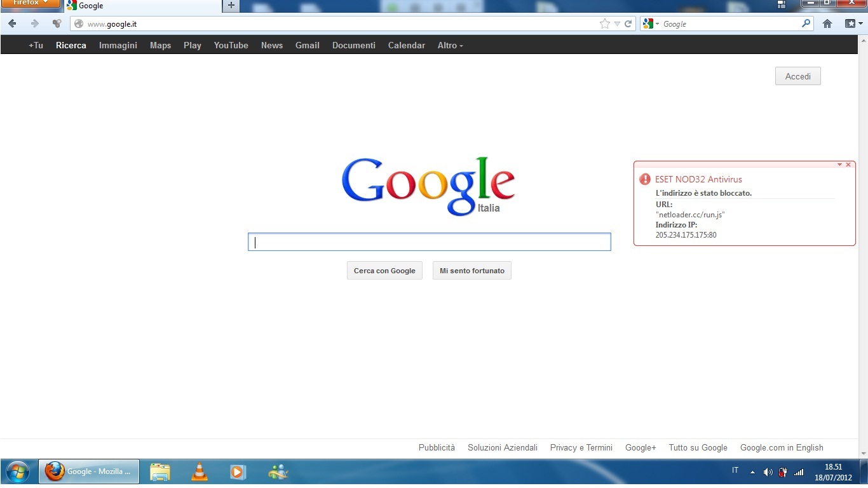This screenshot has width=868, height=488.
Task: Go to home page icon
Action: (827, 24)
